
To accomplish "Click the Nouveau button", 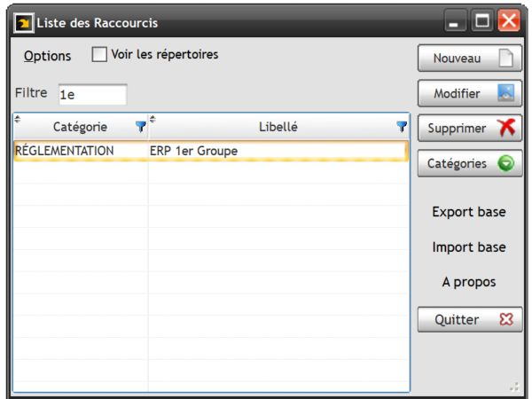I will [470, 58].
